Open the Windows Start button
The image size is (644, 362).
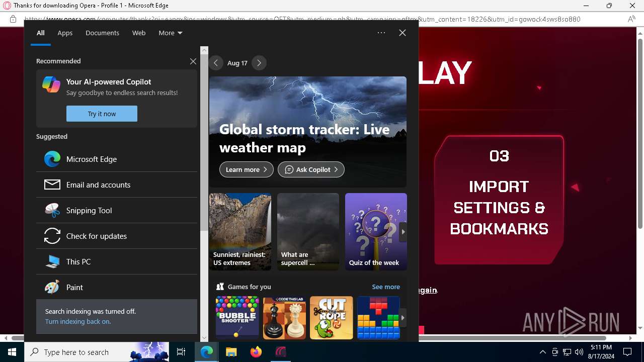tap(12, 352)
